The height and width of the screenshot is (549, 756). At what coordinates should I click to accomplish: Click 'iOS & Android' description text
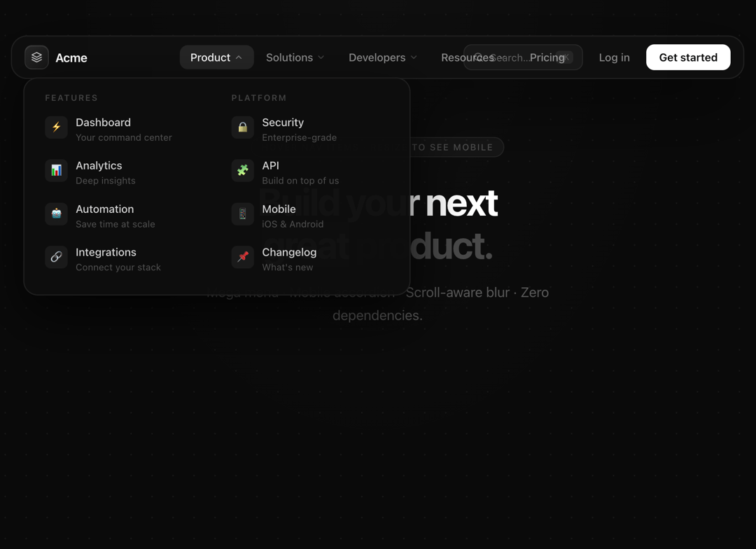coord(293,224)
